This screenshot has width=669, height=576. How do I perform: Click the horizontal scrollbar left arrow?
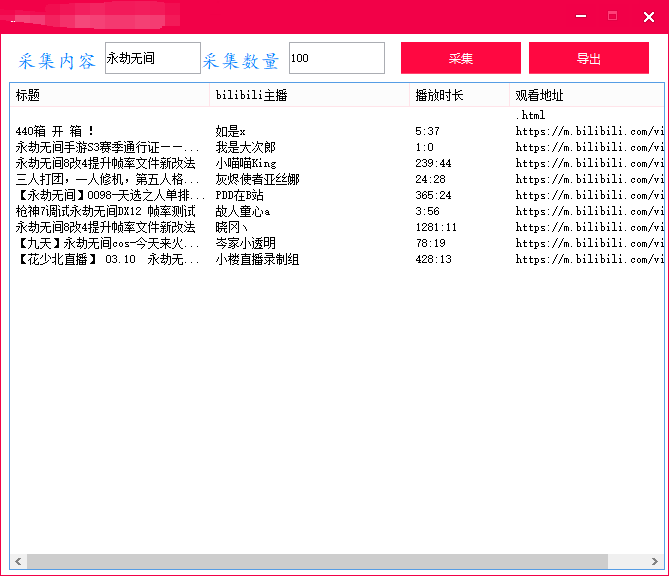click(x=18, y=561)
